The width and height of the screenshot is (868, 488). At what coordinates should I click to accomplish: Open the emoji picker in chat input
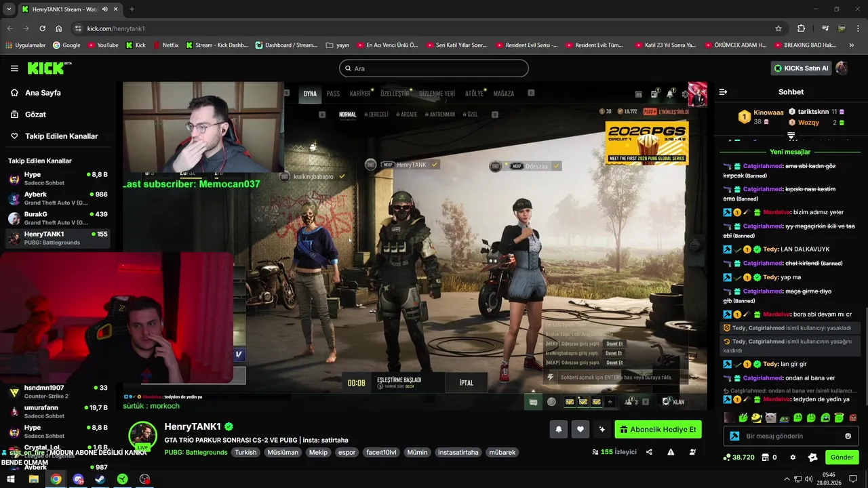click(848, 436)
